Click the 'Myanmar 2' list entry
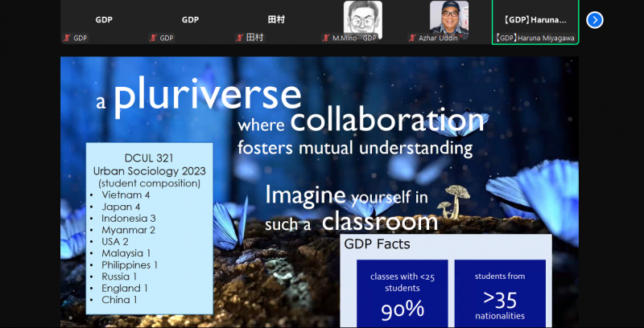Viewport: 644px width, 328px height. point(128,230)
